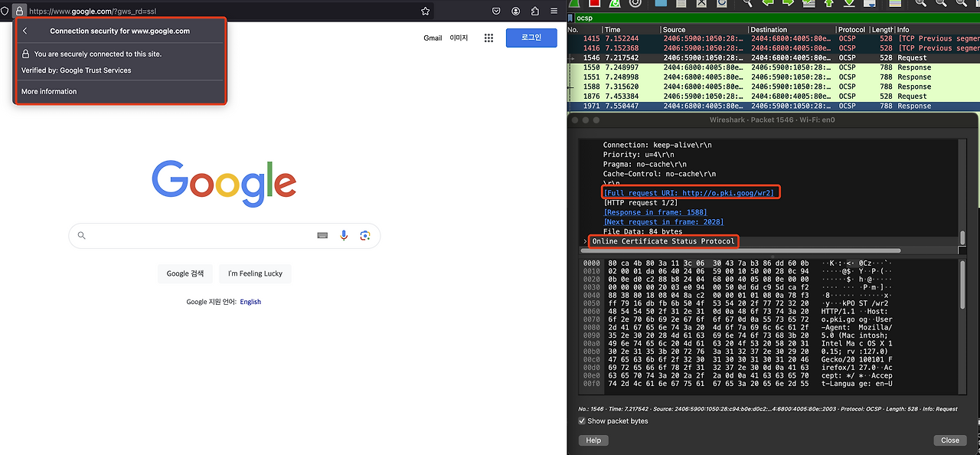Click the I'm Feeling Lucky button
980x455 pixels.
pos(255,273)
